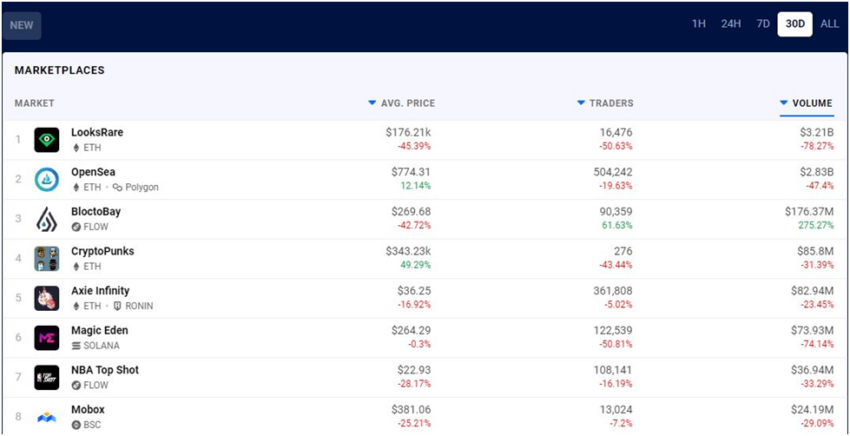
Task: Click LooksRare volume value $3.21B
Action: (x=815, y=132)
